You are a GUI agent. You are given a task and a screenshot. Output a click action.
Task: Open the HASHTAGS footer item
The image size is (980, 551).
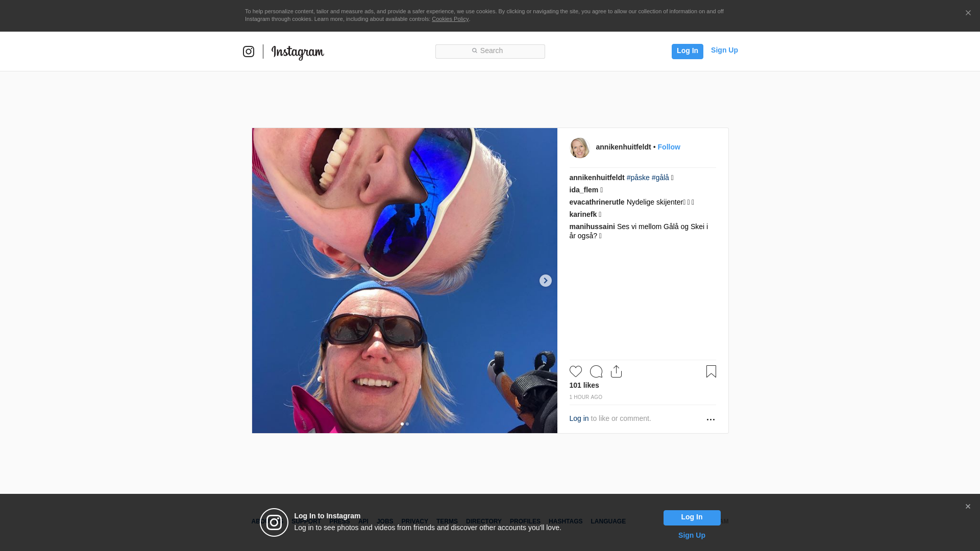pos(565,521)
